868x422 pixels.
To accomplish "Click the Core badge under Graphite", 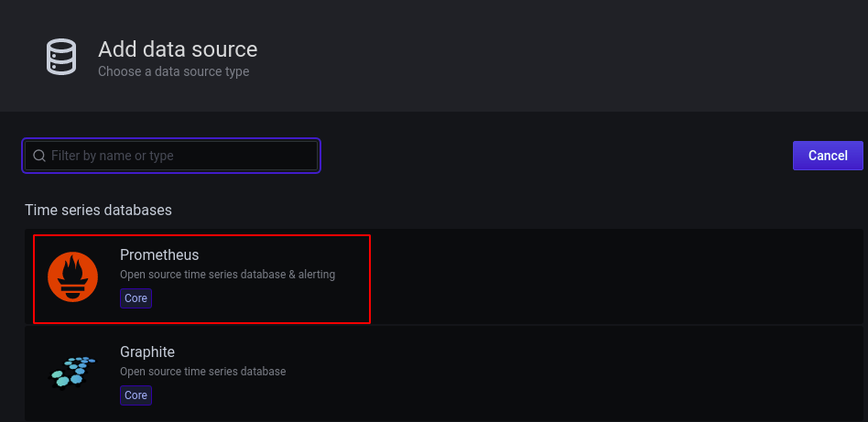I will 136,395.
